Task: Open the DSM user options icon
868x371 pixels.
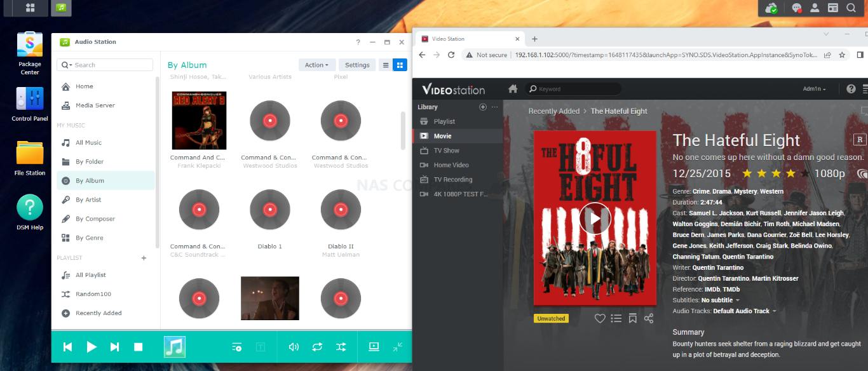Action: coord(814,8)
